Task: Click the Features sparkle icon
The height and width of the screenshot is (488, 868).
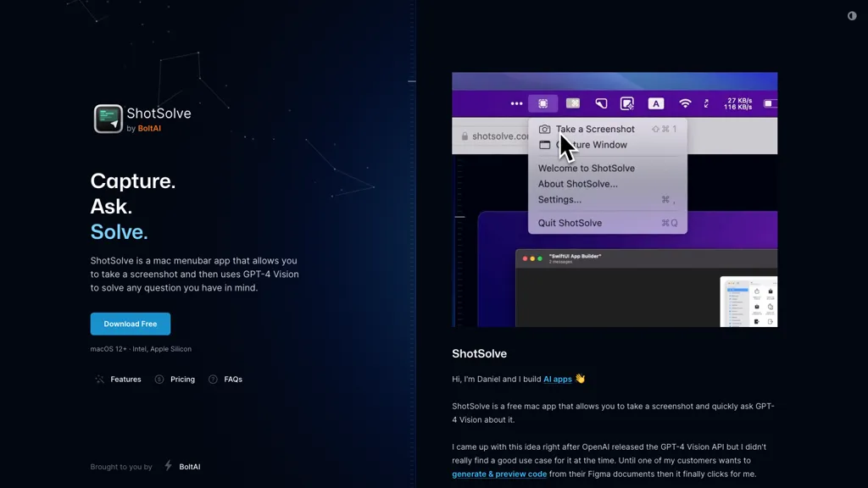Action: click(100, 380)
